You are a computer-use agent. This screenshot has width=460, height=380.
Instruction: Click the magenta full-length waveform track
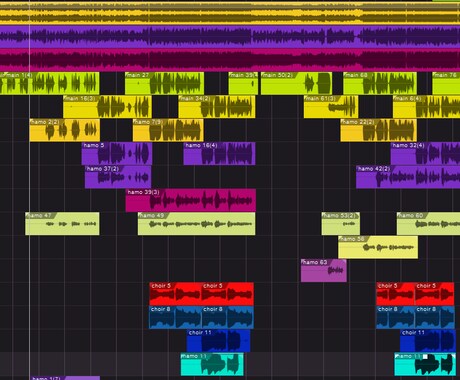pos(230,60)
